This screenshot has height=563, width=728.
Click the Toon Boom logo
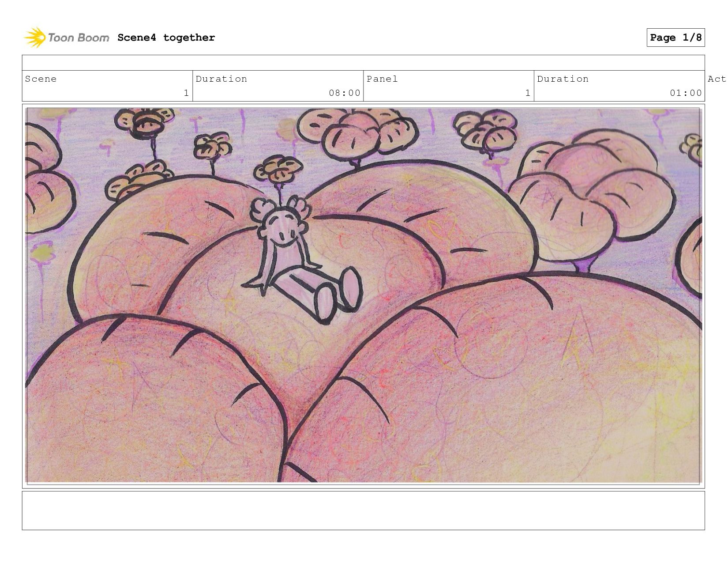coord(66,38)
